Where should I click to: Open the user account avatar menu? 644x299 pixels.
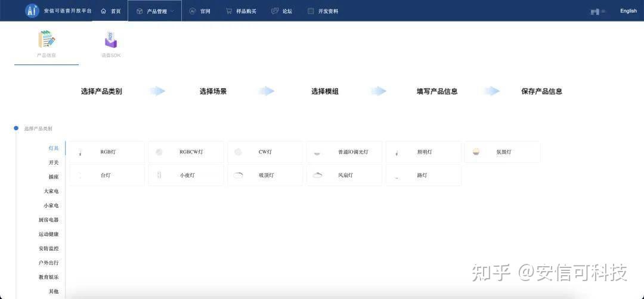tap(597, 11)
